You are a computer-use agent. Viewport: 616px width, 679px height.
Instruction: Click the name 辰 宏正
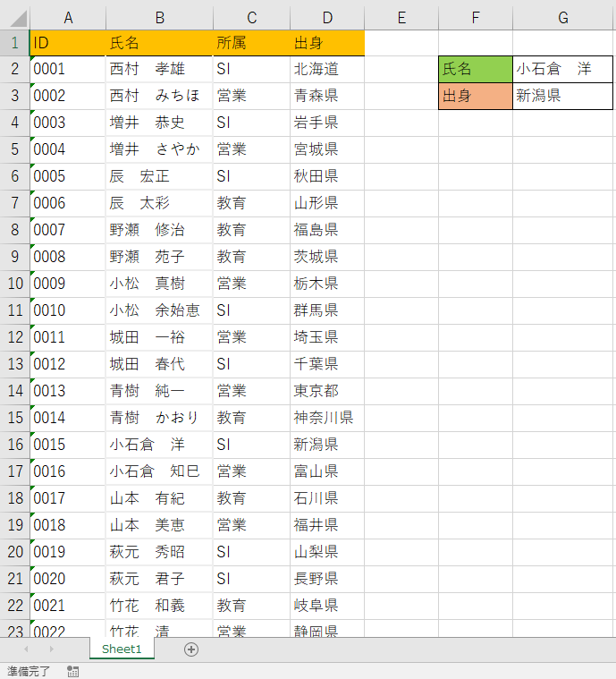click(x=139, y=176)
